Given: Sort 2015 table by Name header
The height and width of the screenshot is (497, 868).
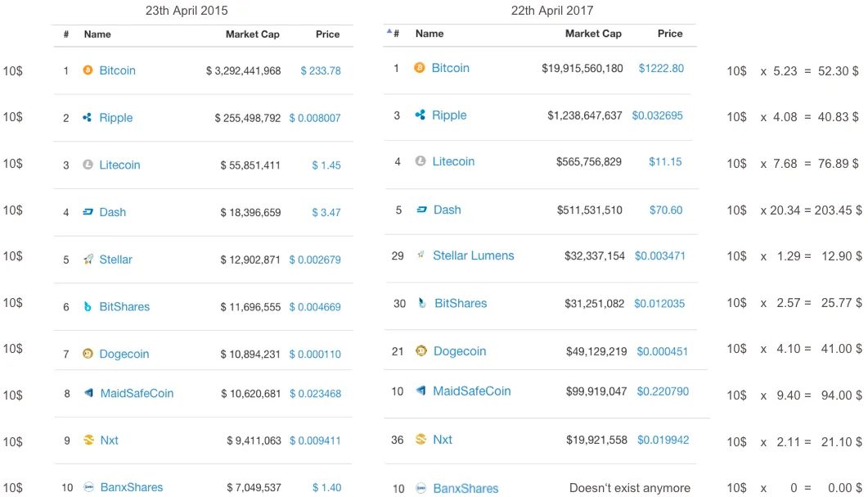Looking at the screenshot, I should click(x=97, y=34).
